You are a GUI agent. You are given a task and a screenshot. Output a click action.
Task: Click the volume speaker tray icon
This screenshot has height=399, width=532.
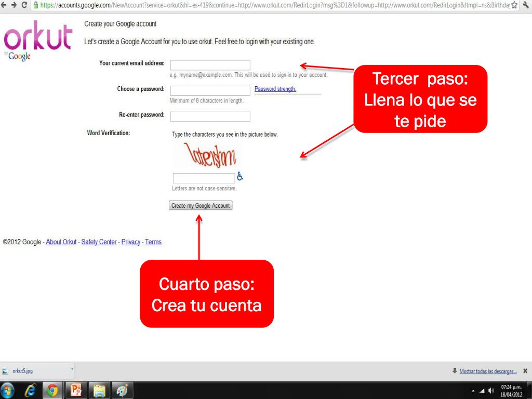point(491,391)
